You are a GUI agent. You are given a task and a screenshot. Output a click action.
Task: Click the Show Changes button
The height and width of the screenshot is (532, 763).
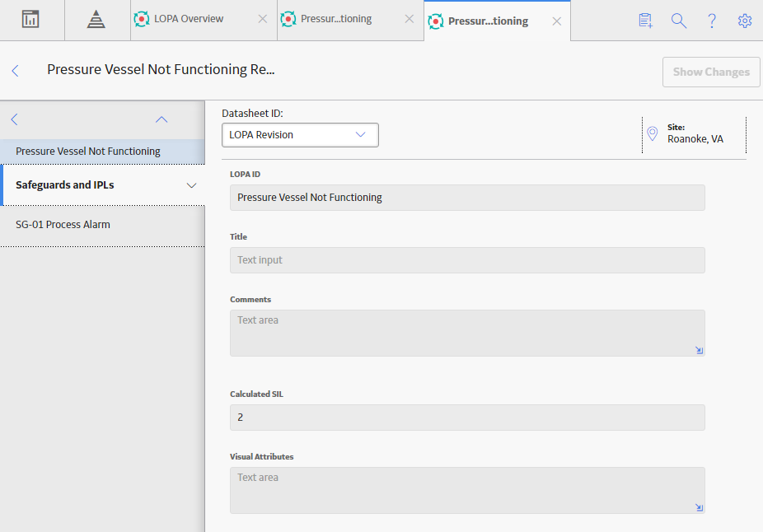[x=711, y=72]
